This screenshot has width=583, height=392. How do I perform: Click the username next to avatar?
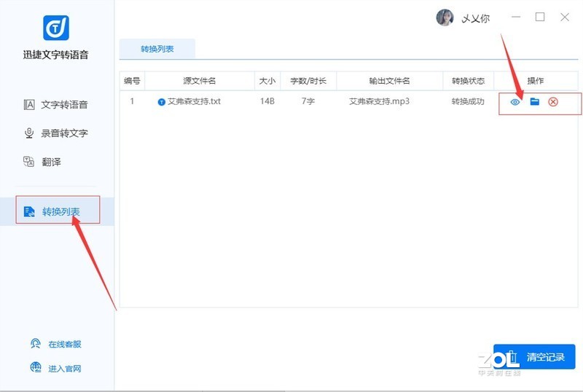coord(476,18)
